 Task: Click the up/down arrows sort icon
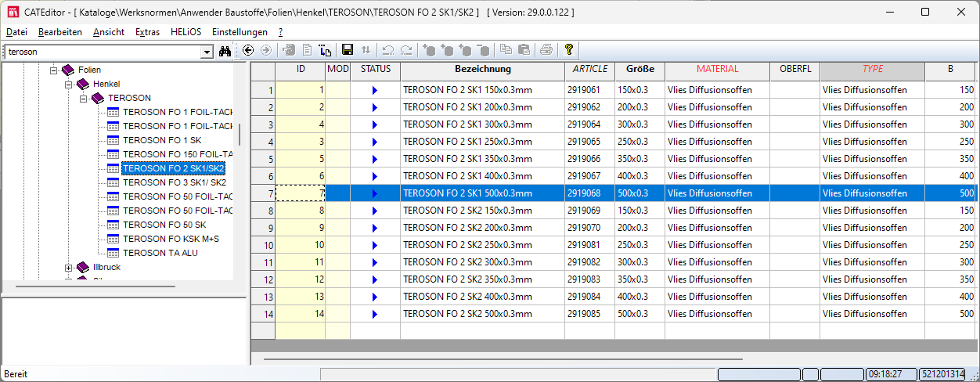[366, 50]
